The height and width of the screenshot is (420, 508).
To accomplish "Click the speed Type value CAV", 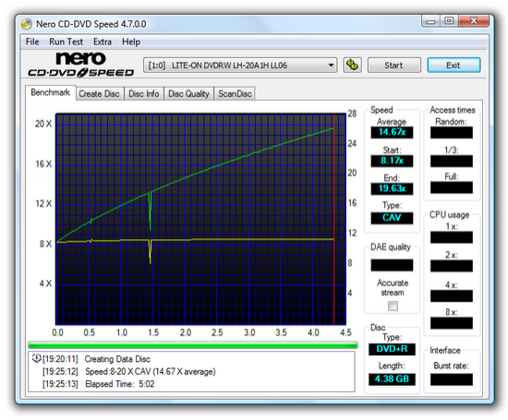I will pyautogui.click(x=392, y=218).
